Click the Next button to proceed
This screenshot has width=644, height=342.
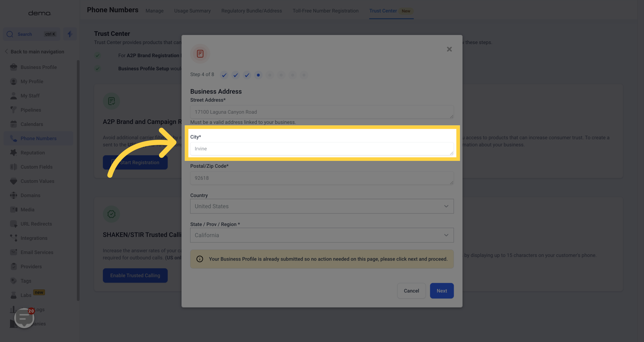point(442,291)
